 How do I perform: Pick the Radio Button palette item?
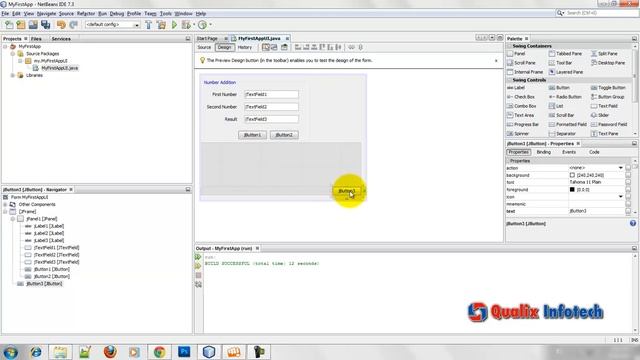coord(565,97)
